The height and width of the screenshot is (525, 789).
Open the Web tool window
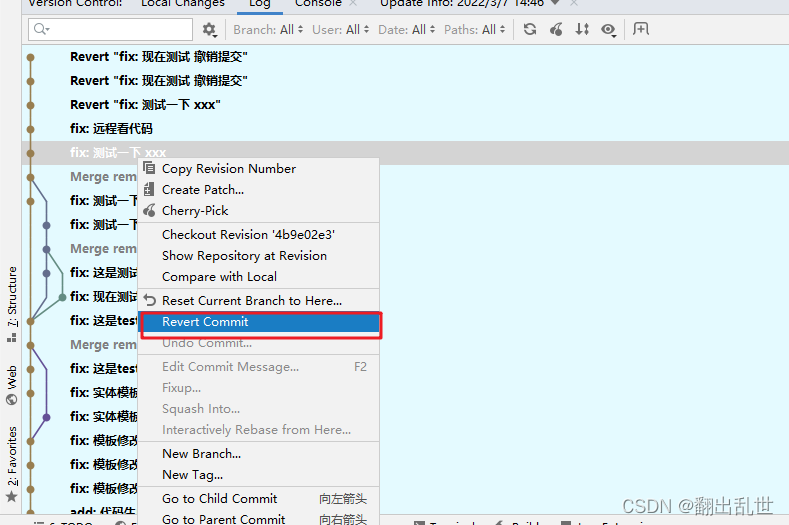[x=12, y=385]
